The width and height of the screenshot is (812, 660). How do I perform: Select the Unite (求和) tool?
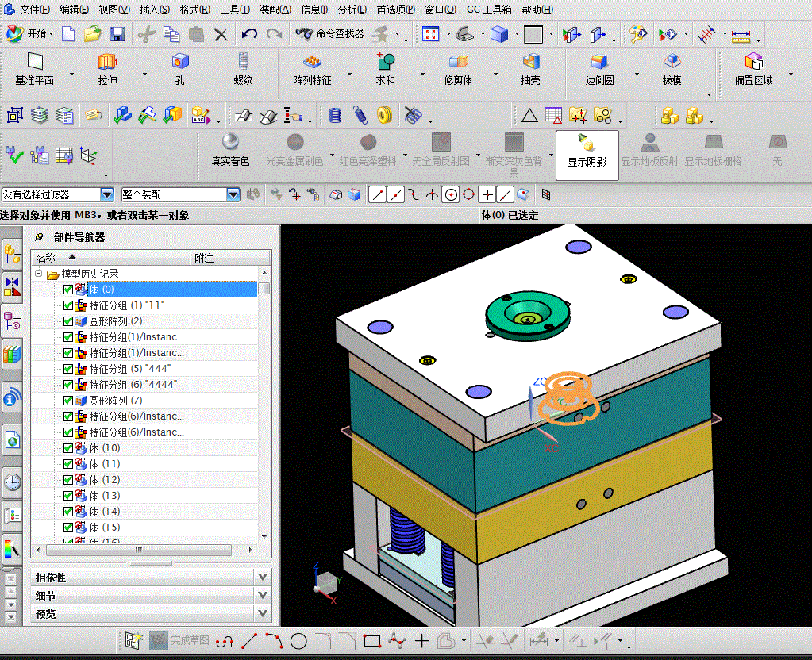pyautogui.click(x=385, y=69)
